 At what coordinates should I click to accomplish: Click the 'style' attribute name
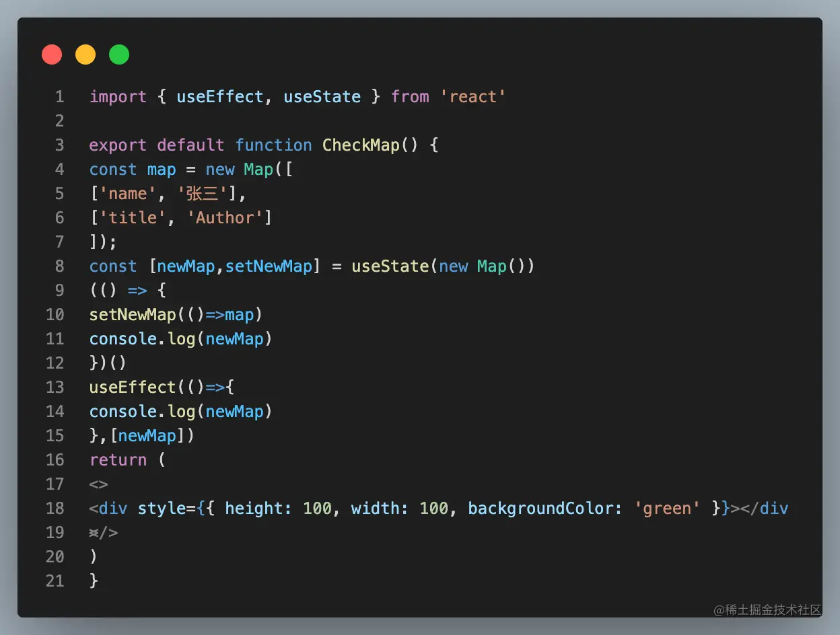[x=162, y=509]
